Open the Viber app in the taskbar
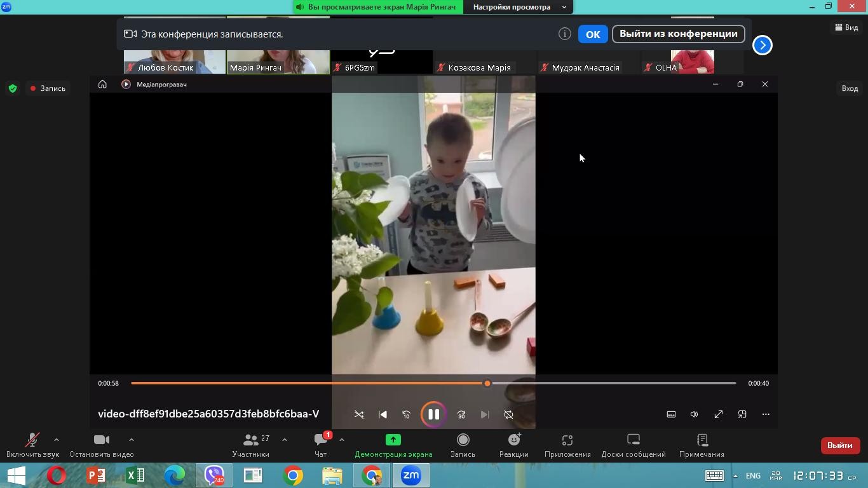Viewport: 868px width, 488px height. (x=214, y=475)
